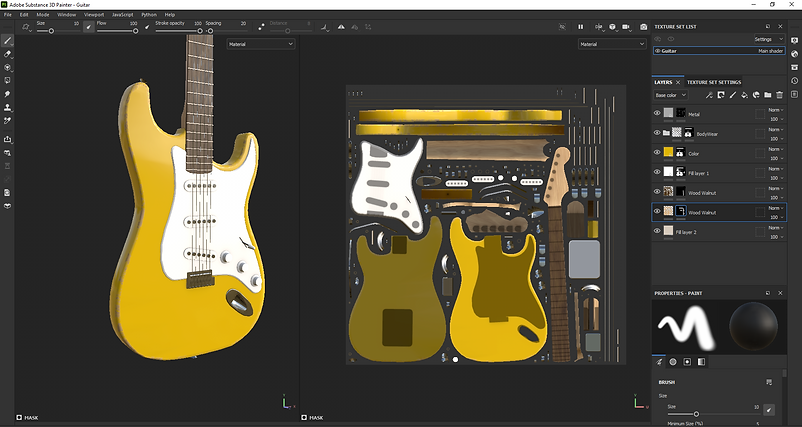Viewport: 802px width, 427px height.
Task: Add a new folder in Layers
Action: pos(767,95)
